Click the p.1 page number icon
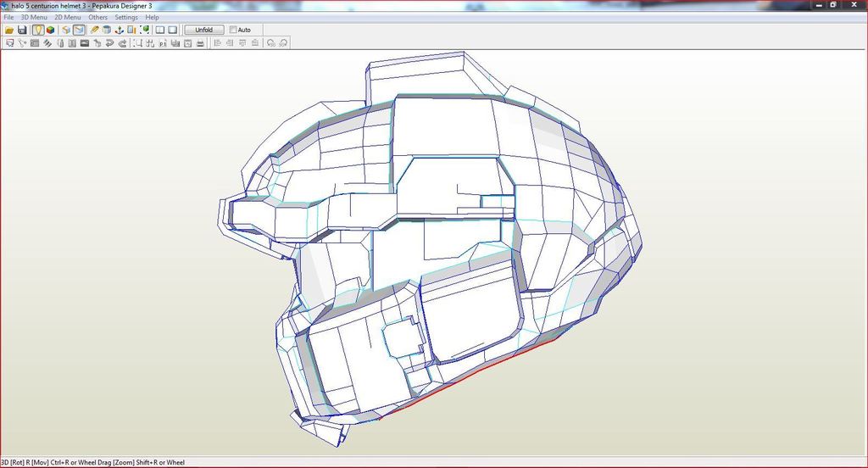The image size is (868, 468). 163,42
